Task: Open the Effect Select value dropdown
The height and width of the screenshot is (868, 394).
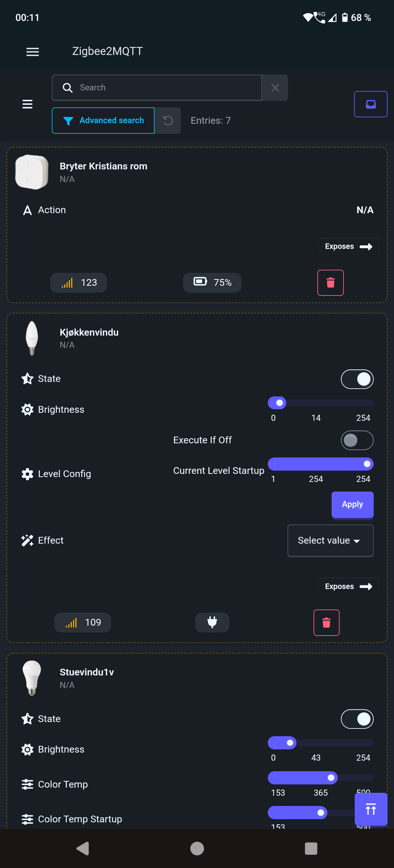Action: tap(330, 540)
